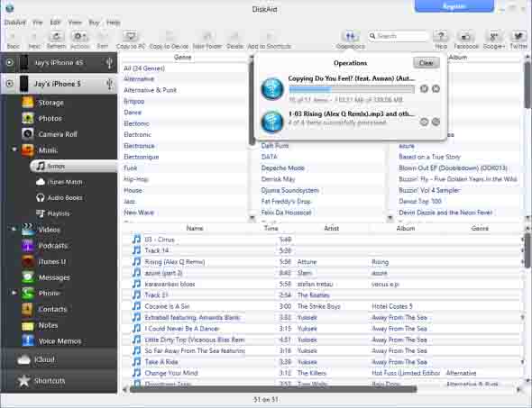Viewport: 532px width, 408px height.
Task: Expand the Videos tree section
Action: pos(14,230)
